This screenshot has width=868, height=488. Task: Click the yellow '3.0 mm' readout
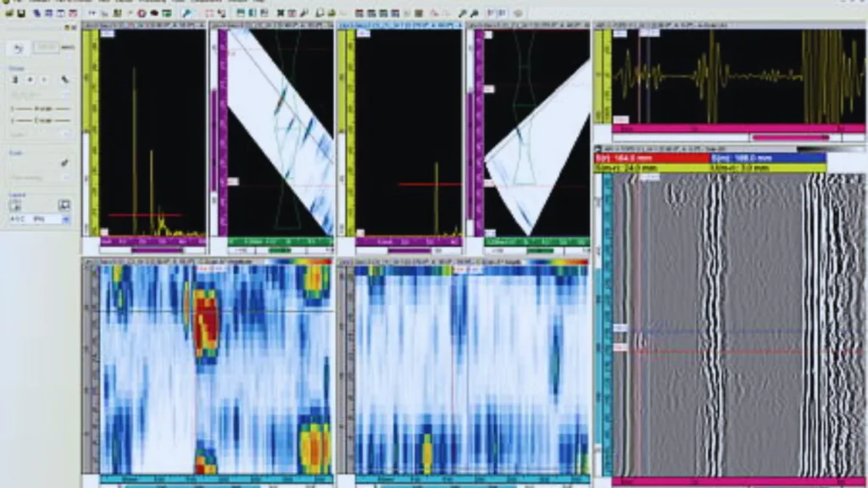tap(768, 168)
